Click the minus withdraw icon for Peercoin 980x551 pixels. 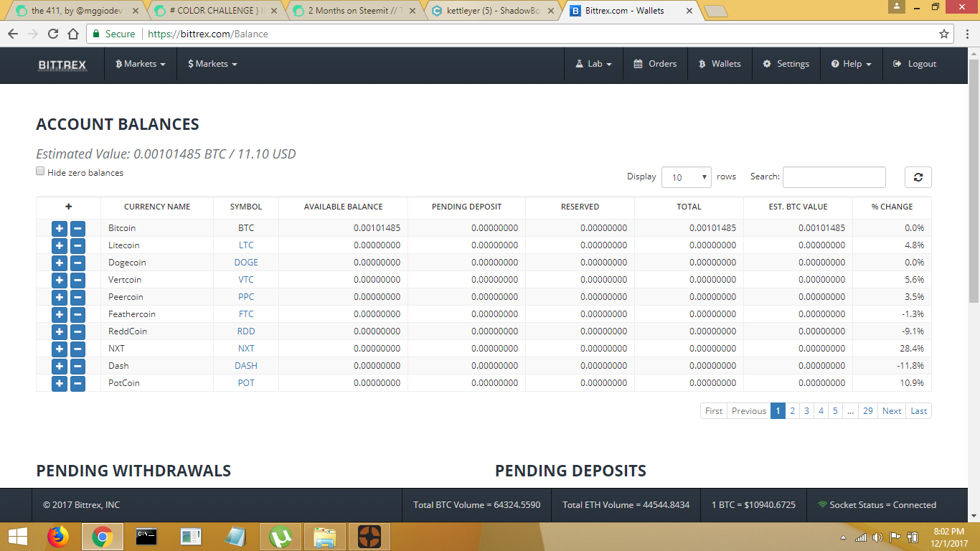tap(77, 297)
